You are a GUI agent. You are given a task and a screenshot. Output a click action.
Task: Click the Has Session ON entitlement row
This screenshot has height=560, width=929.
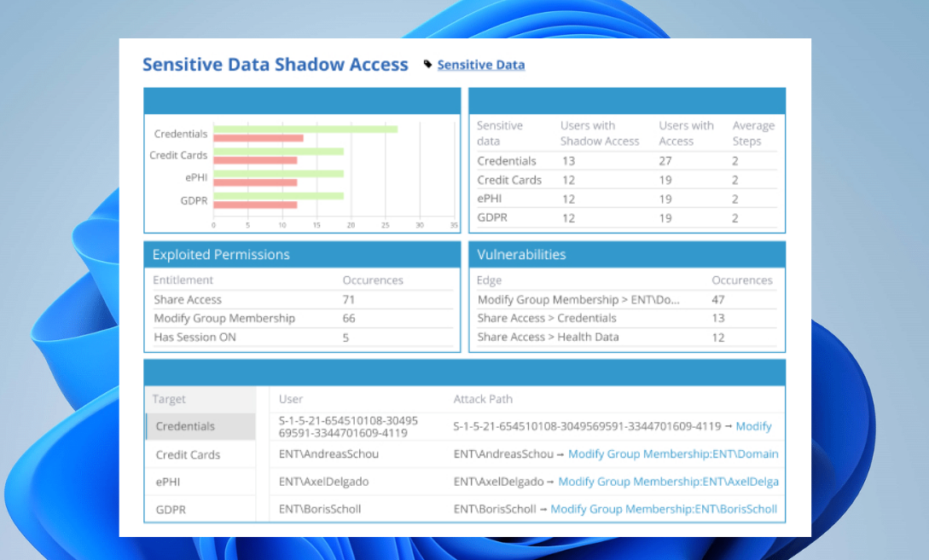302,338
